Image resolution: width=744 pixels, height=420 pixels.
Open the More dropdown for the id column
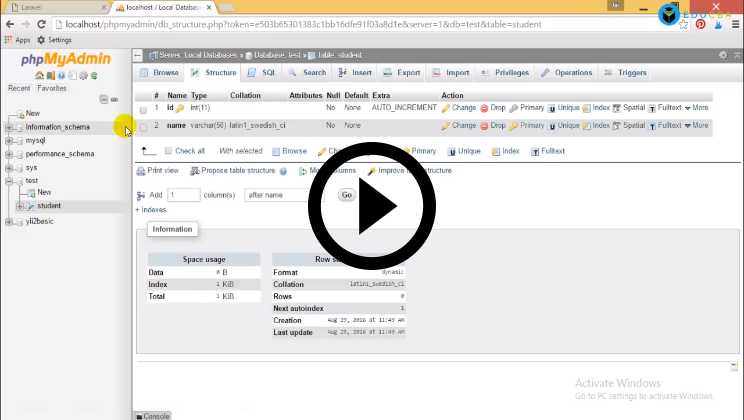tap(696, 107)
